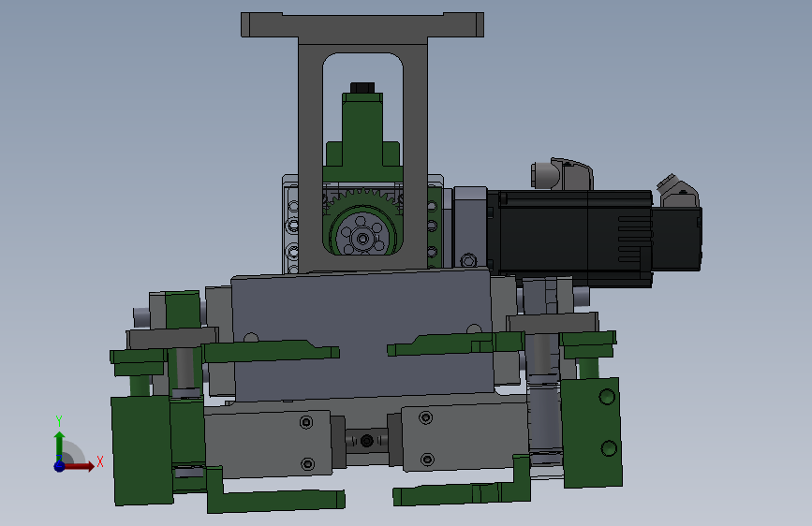This screenshot has height=526, width=812.
Task: Select the gray motor mounting flange
Action: (x=470, y=227)
